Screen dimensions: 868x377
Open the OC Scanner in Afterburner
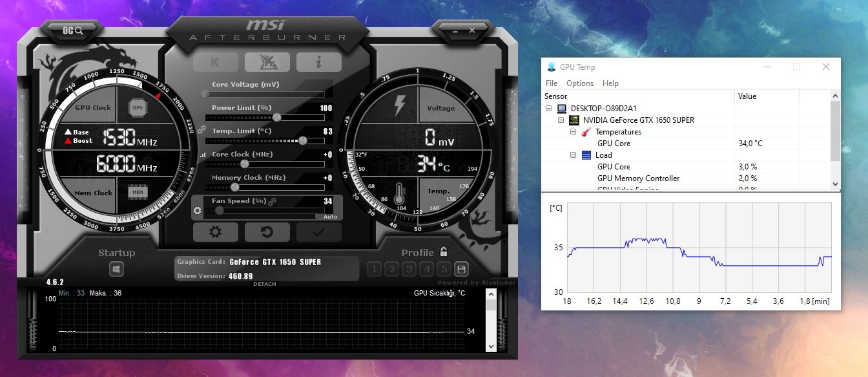coord(72,30)
